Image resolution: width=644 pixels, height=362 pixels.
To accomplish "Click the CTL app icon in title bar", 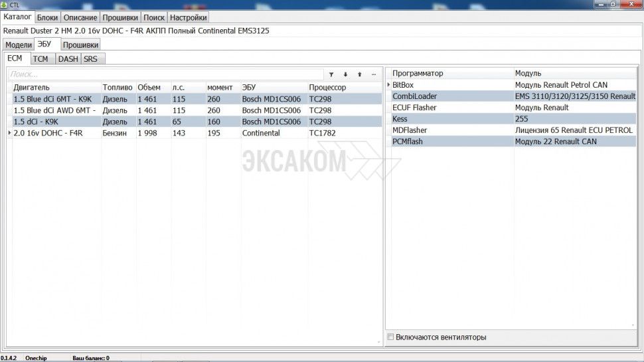I will (4, 5).
